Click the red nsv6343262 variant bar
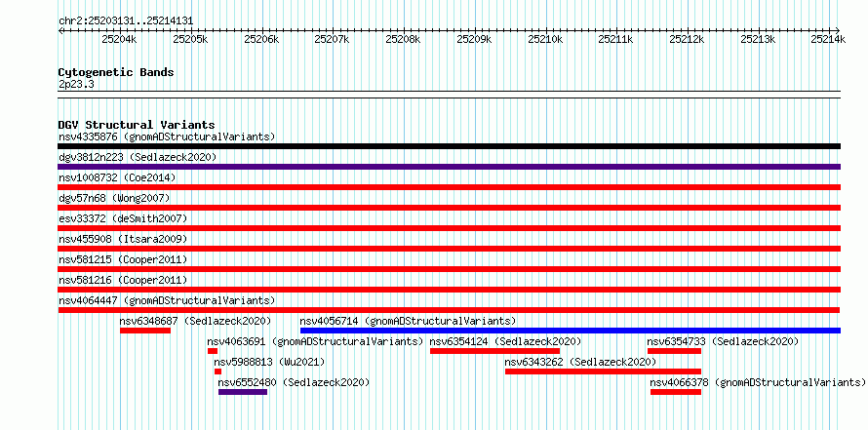868x430 pixels. pos(604,371)
